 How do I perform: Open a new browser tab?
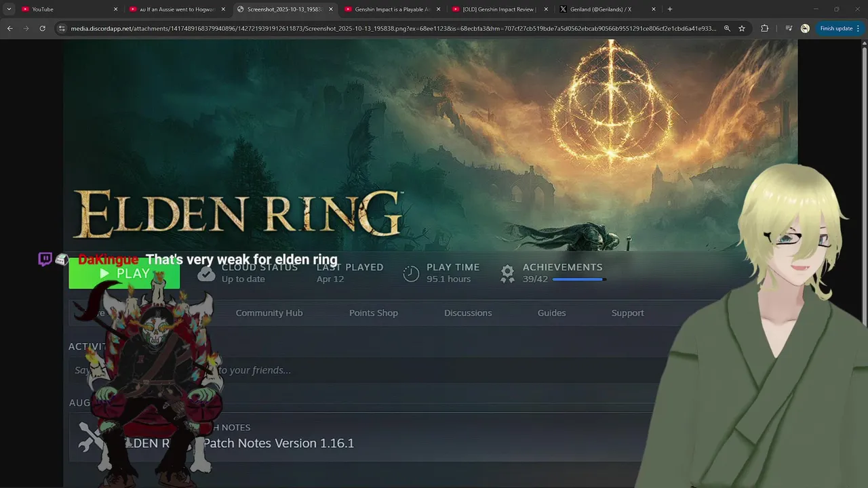(670, 9)
